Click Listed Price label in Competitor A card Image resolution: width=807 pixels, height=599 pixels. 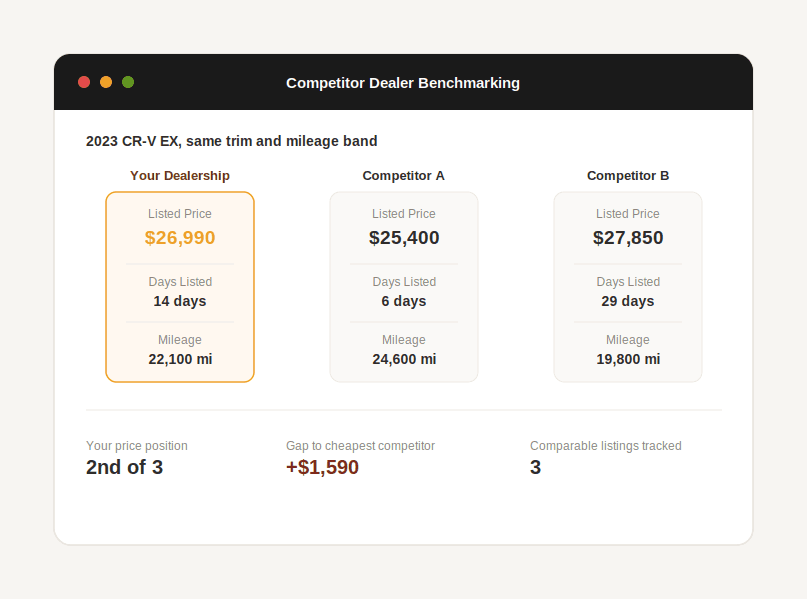(x=404, y=214)
